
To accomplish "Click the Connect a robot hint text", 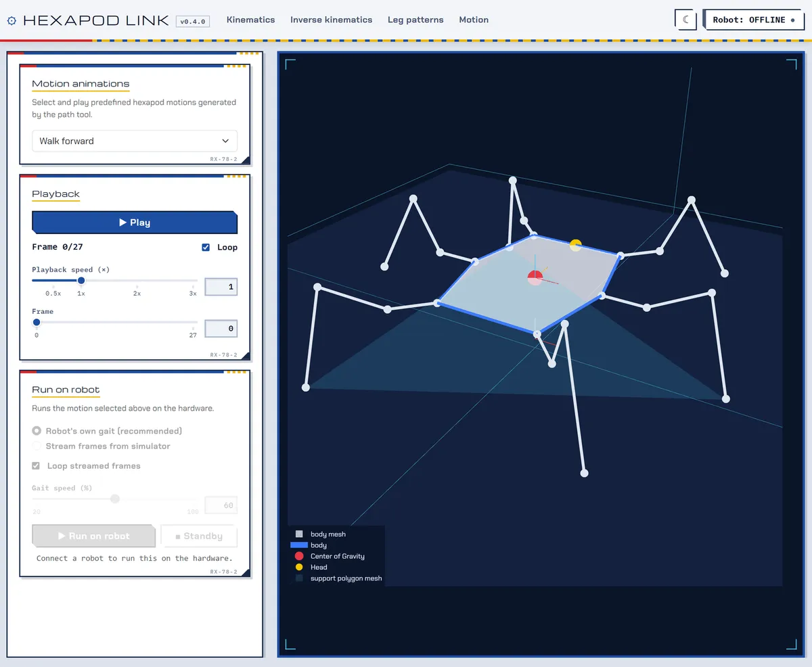I will click(134, 558).
